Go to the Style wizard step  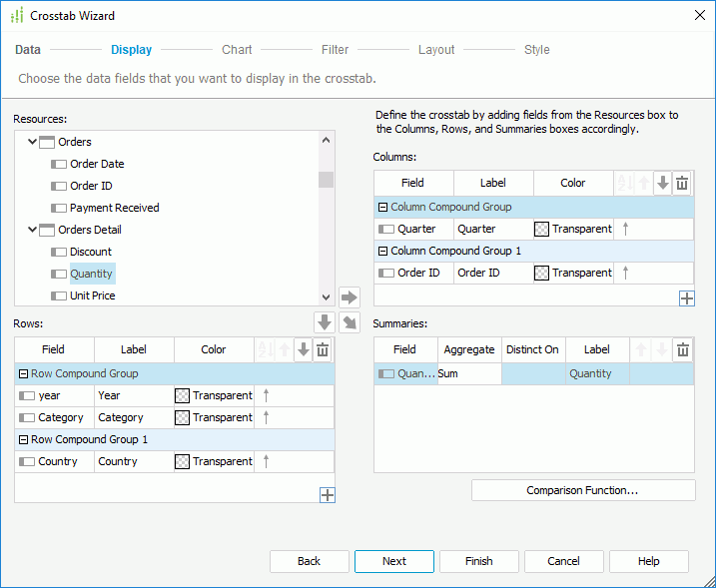point(536,49)
